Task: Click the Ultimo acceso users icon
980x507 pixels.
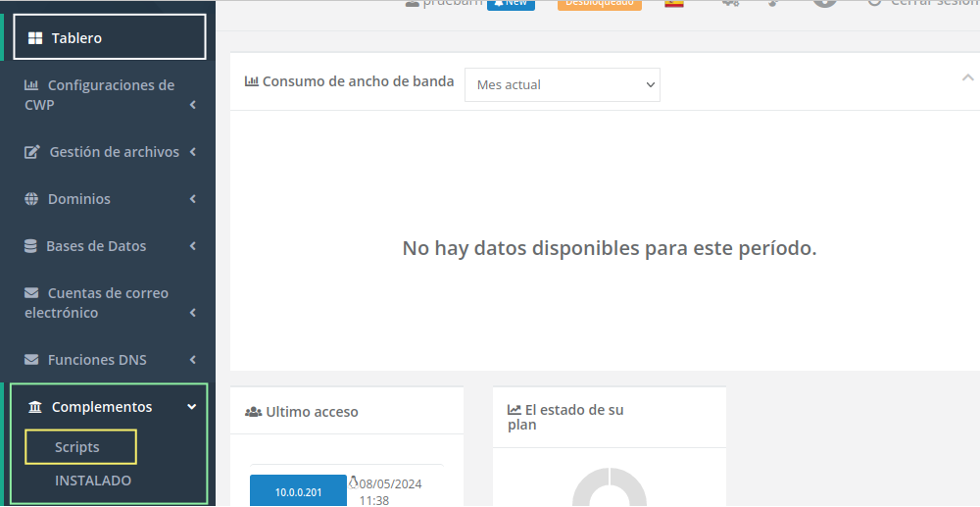Action: tap(253, 412)
